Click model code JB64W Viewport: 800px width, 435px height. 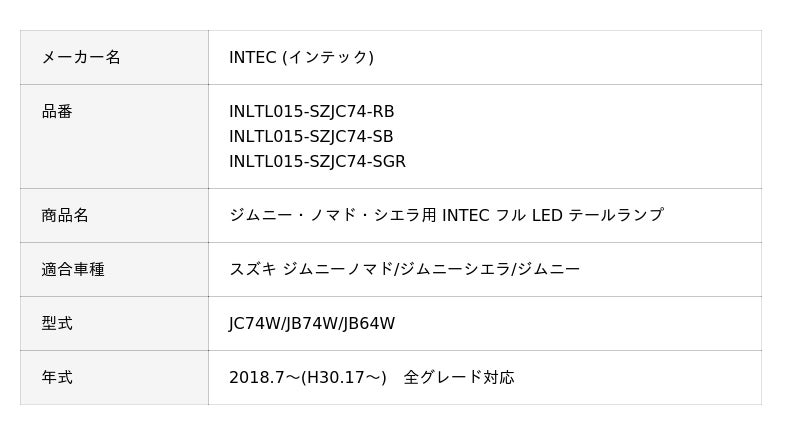(x=369, y=323)
